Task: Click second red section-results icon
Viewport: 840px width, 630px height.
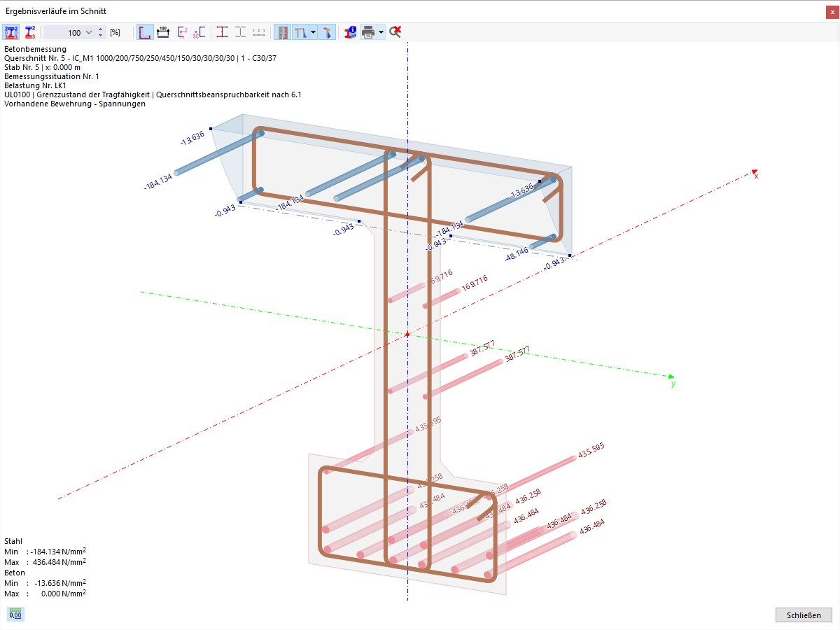Action: [30, 32]
